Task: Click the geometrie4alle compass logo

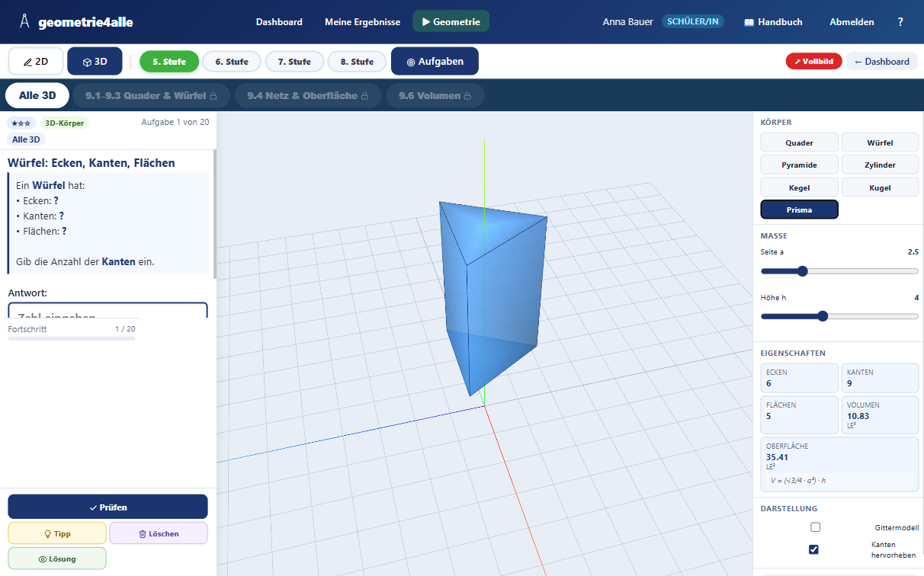Action: 25,21
